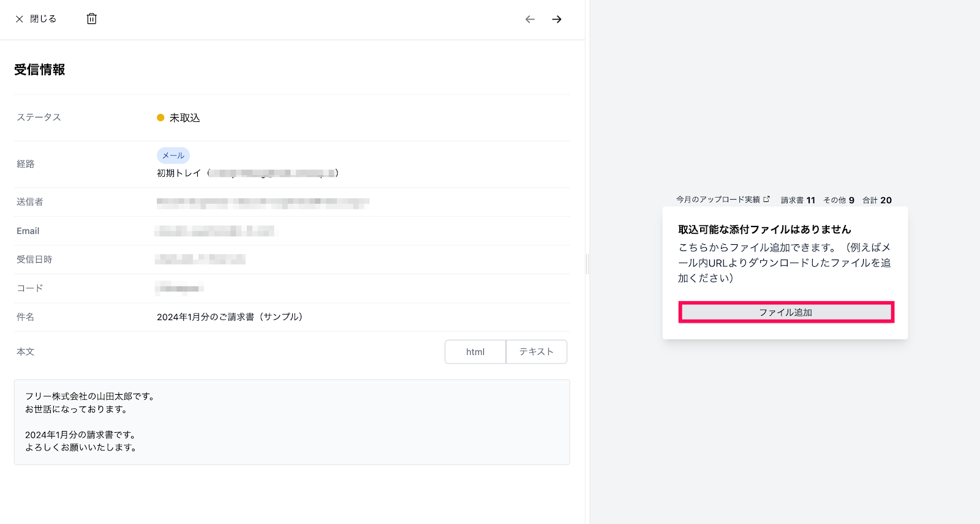Select subject text 2024年1月分のご請求書（サンプル）
Viewport: 980px width, 524px height.
[x=230, y=317]
